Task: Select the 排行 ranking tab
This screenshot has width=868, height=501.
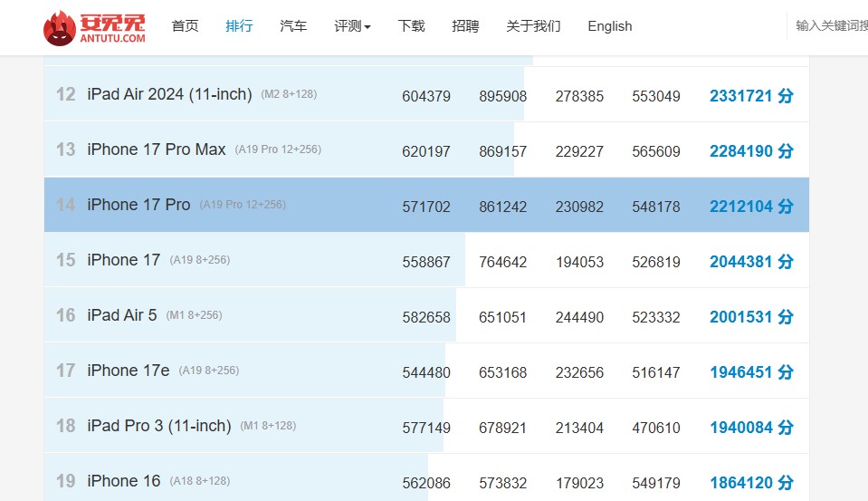Action: [x=239, y=26]
